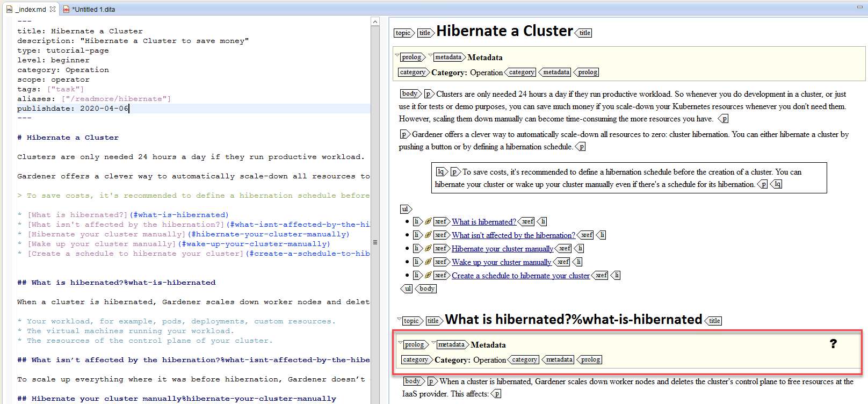Click the 'What is hibernated?%what-is-hibernated' heading text
The height and width of the screenshot is (404, 868).
pyautogui.click(x=573, y=320)
